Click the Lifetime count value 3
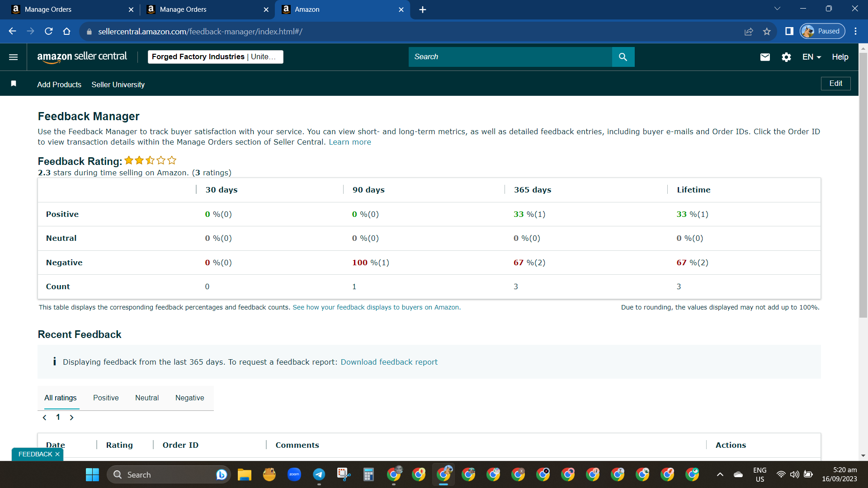This screenshot has height=488, width=868. point(679,286)
